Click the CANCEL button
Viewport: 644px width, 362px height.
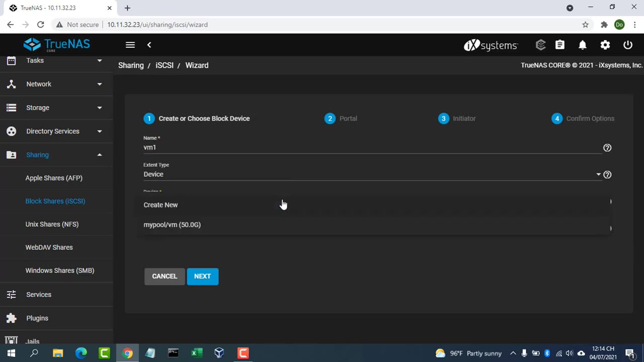165,276
